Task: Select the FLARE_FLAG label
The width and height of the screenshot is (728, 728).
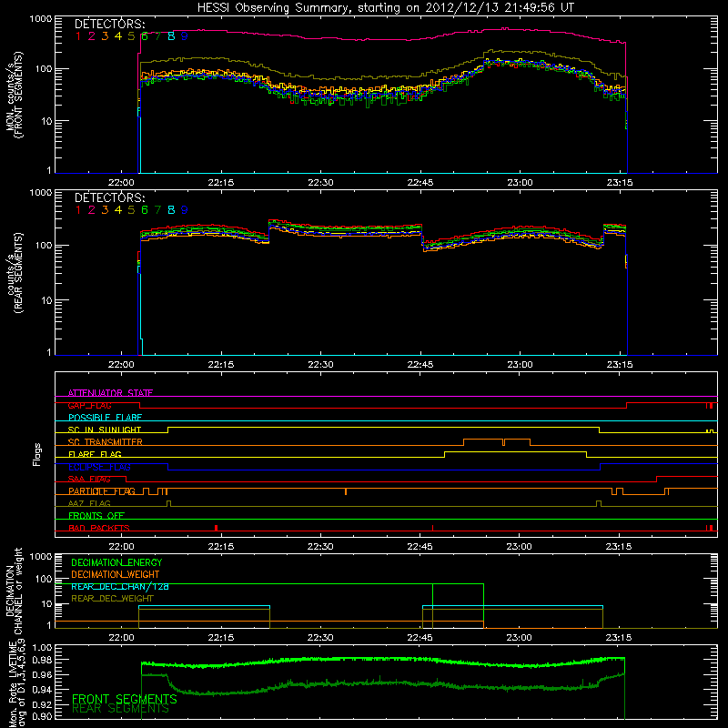Action: (95, 454)
